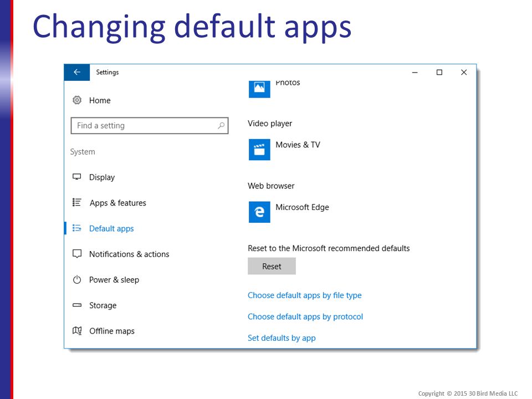Change web browser from Microsoft Edge
Screen dimensions: 532x399
tap(302, 207)
